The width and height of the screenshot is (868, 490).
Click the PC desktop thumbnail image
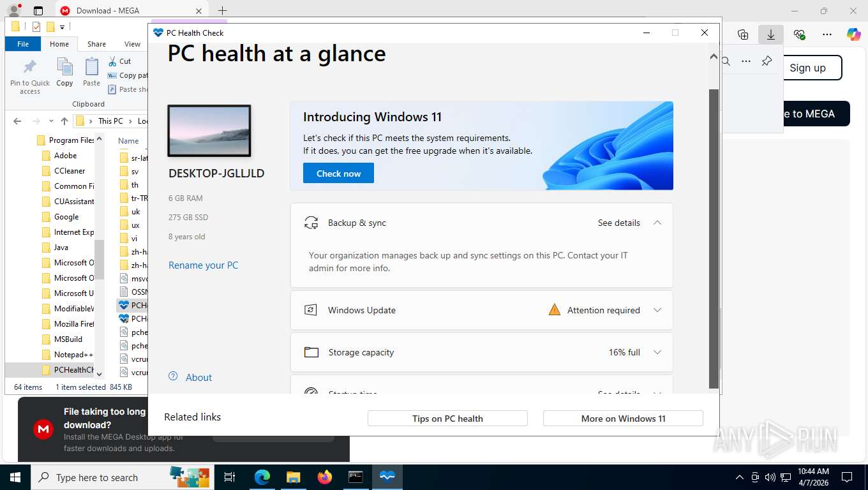(209, 131)
